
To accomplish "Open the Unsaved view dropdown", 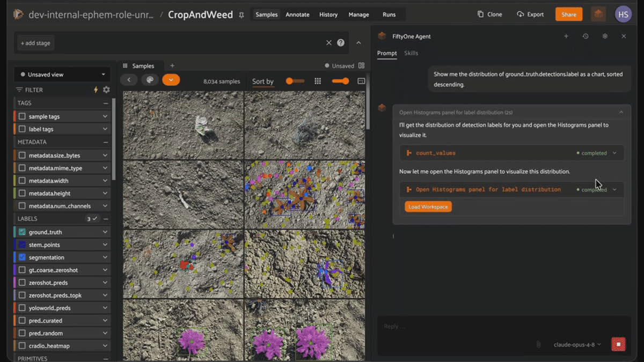I will point(62,75).
